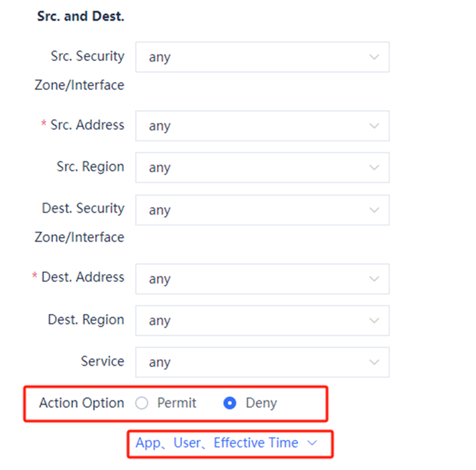Click the chevron arrow in Service field
476x470 pixels.
(375, 363)
